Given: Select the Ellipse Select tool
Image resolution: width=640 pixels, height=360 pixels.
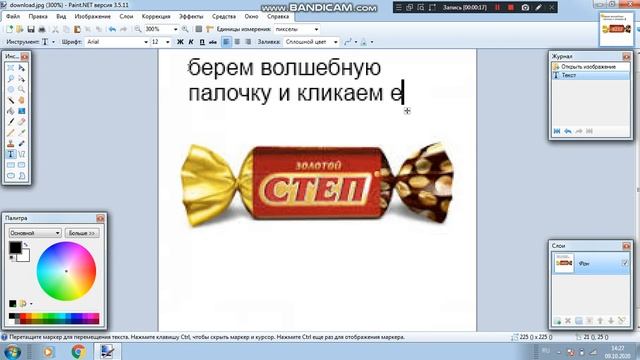Looking at the screenshot, I should (x=11, y=89).
